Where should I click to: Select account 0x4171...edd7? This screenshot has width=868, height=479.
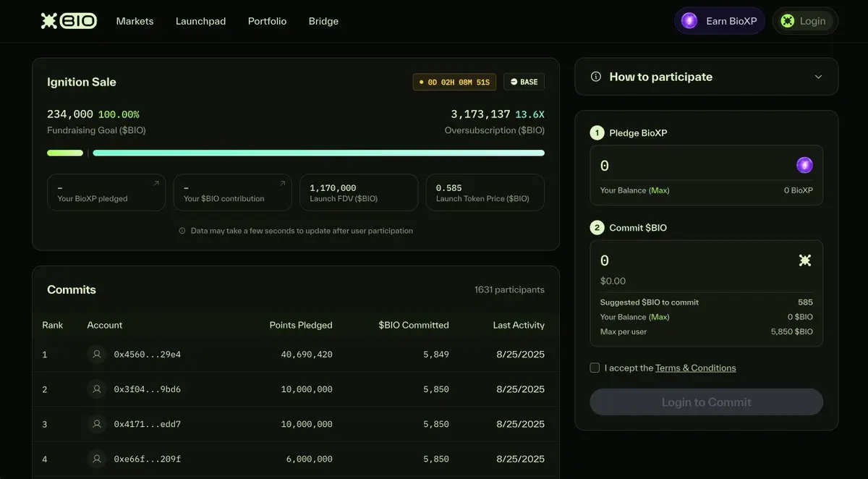coord(148,424)
